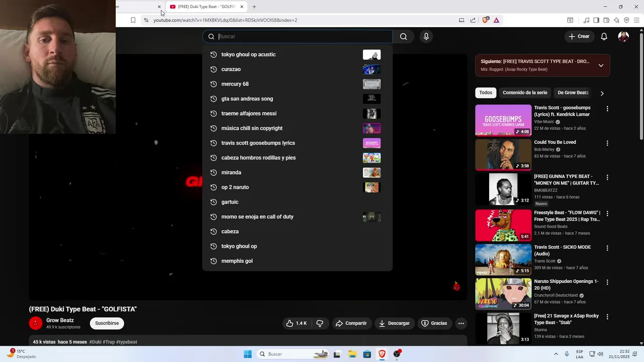Click thumbnail next to 'mercury 68' suggestion
Image resolution: width=644 pixels, height=362 pixels.
(x=372, y=84)
